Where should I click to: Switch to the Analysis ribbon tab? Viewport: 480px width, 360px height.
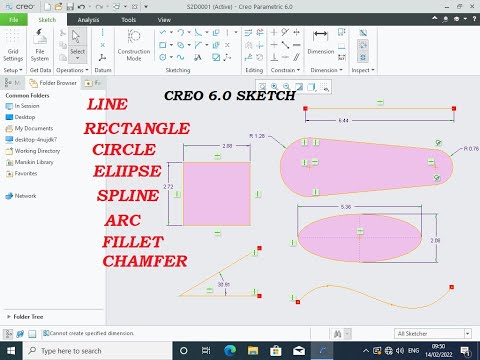88,20
